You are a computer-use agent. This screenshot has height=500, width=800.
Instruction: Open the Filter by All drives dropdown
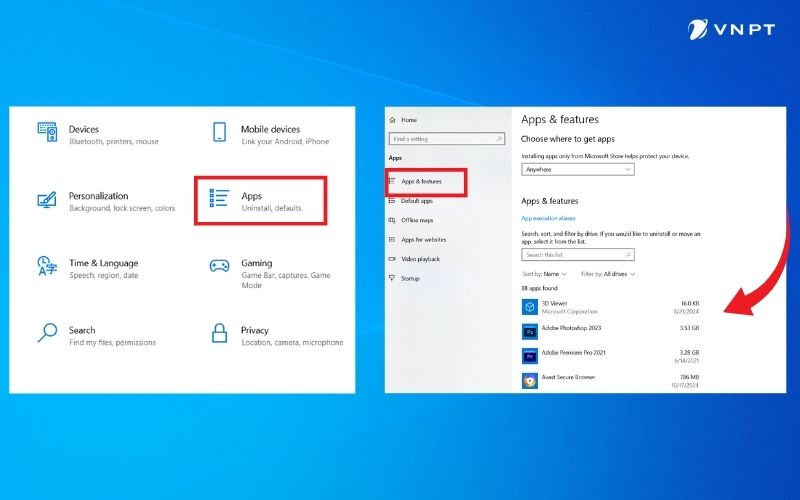coord(606,273)
